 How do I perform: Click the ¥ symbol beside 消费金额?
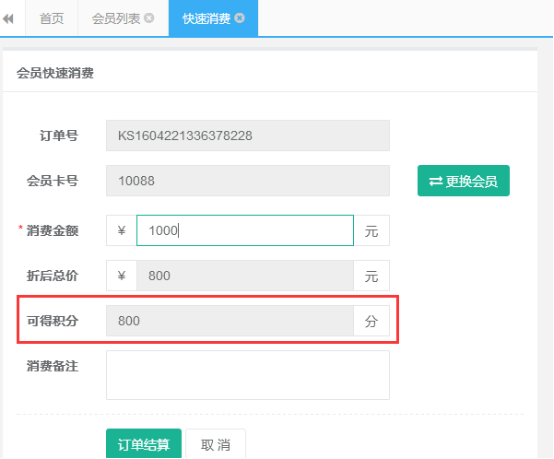coord(122,230)
